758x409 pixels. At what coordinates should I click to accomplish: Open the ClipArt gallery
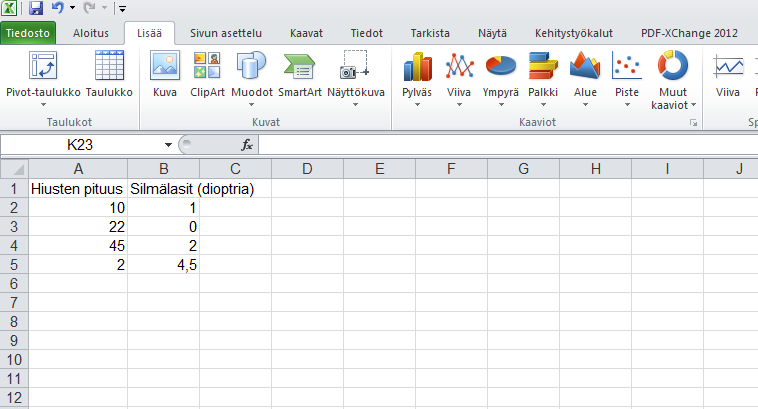click(x=207, y=76)
